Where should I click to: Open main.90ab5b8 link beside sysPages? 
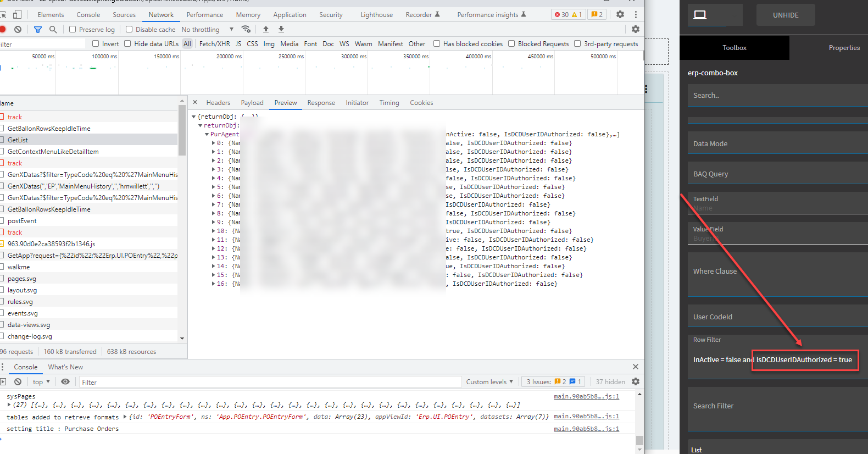(x=586, y=396)
